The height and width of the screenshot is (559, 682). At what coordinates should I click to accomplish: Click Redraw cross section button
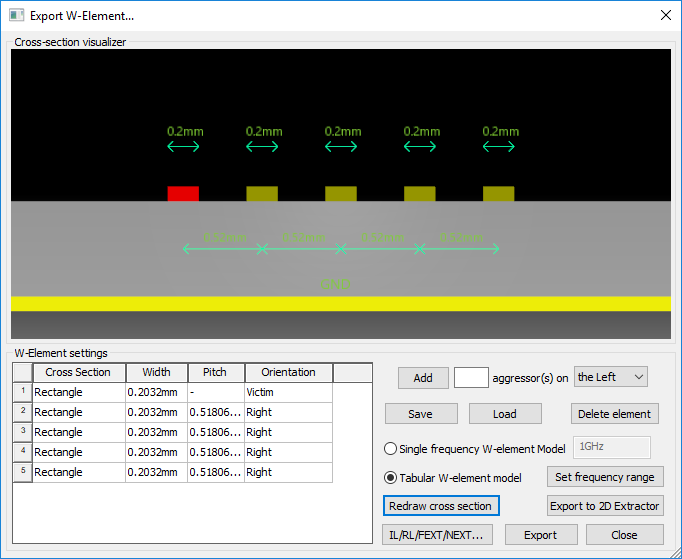441,506
